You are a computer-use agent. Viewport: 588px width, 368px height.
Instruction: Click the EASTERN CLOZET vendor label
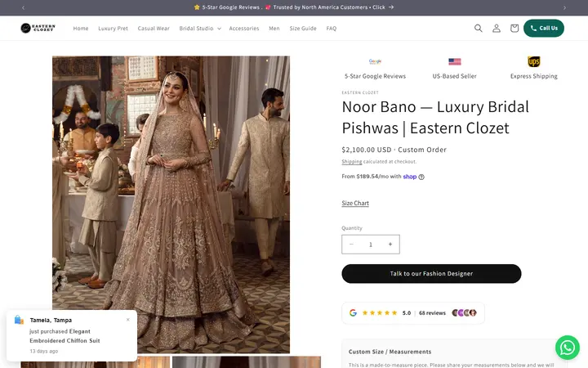click(x=360, y=92)
